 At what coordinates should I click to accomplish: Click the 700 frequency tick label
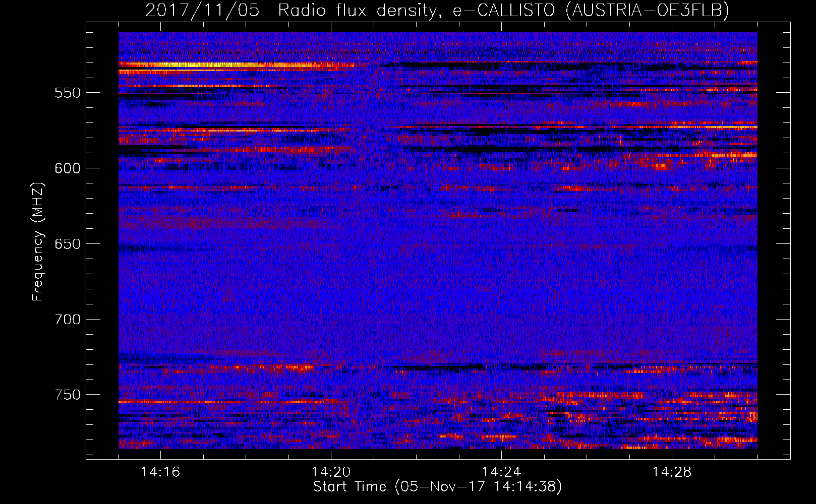click(x=67, y=320)
